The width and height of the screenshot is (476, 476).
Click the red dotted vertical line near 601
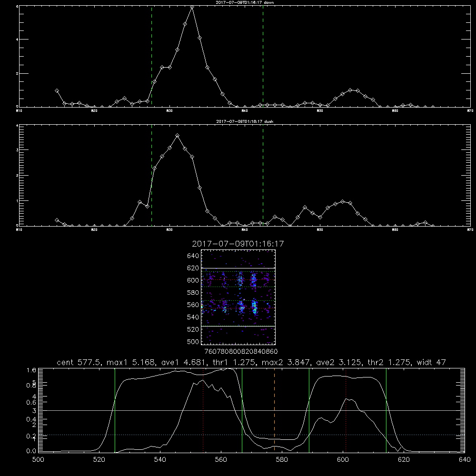click(346, 410)
